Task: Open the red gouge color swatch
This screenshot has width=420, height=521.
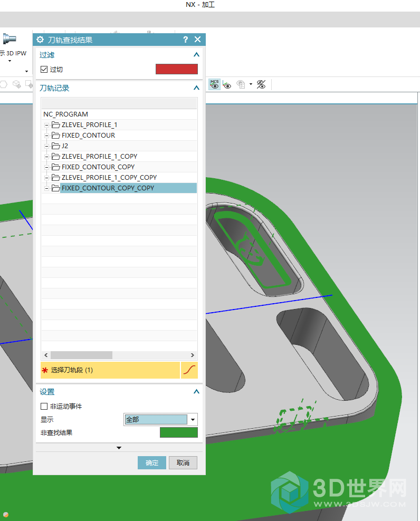Action: tap(176, 70)
